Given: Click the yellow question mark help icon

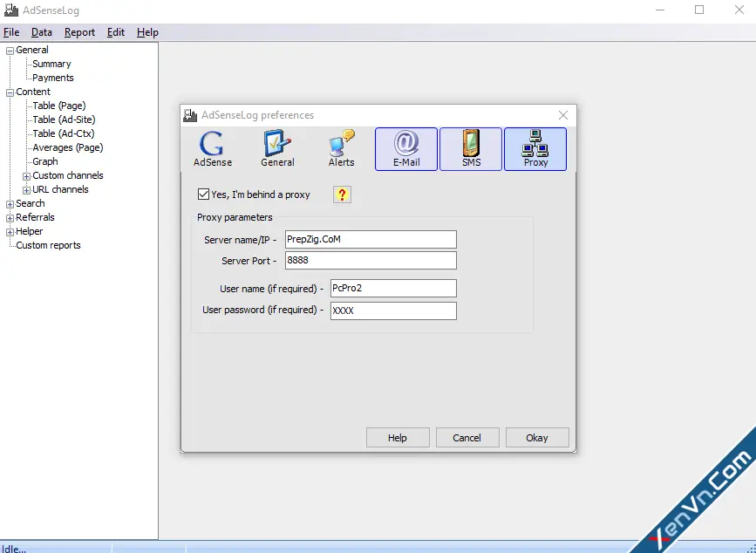Looking at the screenshot, I should pyautogui.click(x=342, y=195).
